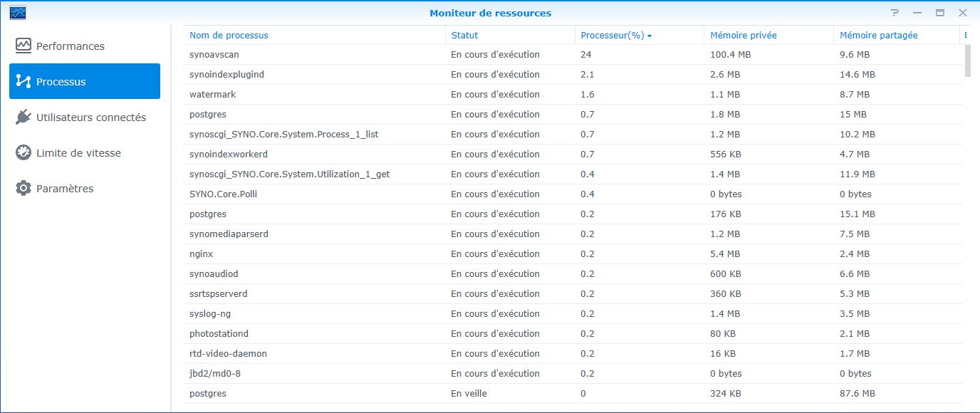980x413 pixels.
Task: Click the 324 KB private memory cell
Action: point(726,394)
